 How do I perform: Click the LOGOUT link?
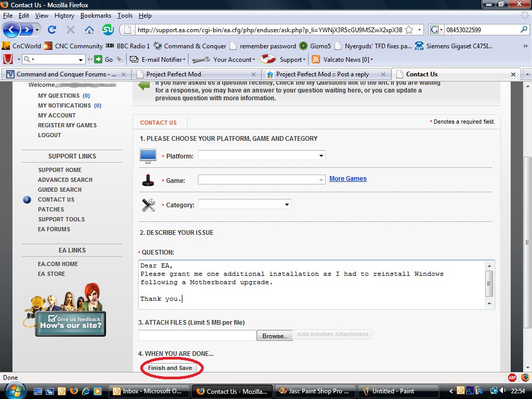(49, 135)
